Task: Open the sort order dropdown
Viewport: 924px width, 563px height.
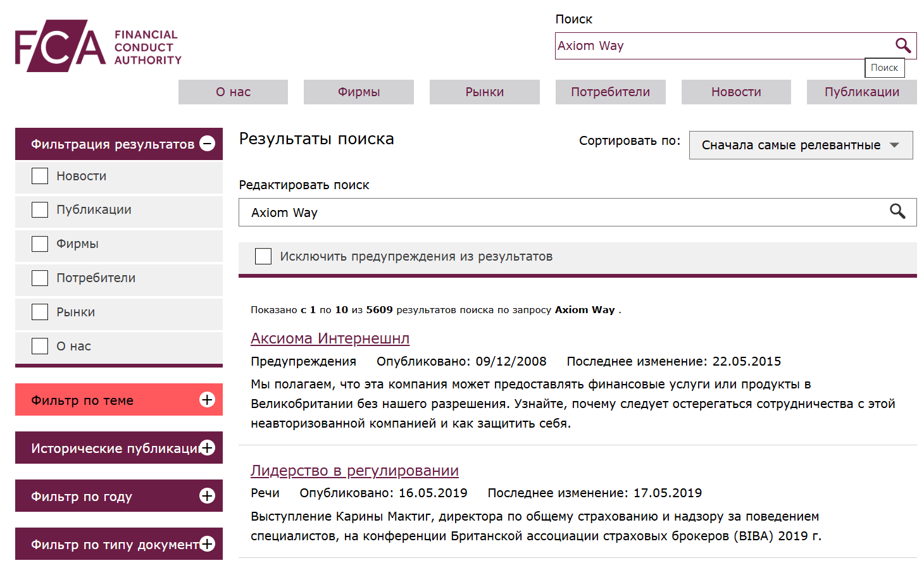Action: [x=801, y=145]
